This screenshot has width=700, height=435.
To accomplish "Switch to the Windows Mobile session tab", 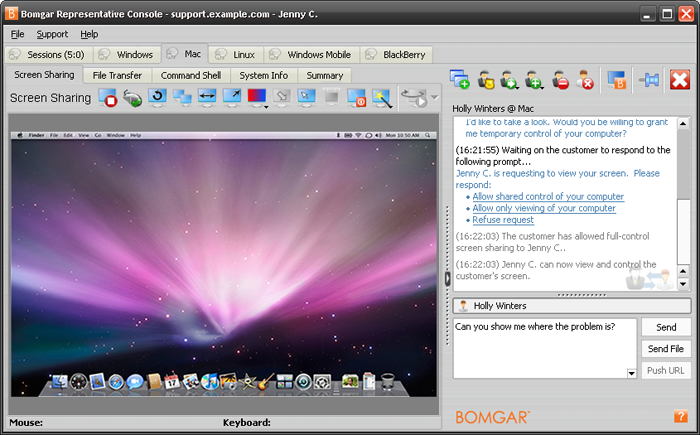I will pyautogui.click(x=312, y=54).
